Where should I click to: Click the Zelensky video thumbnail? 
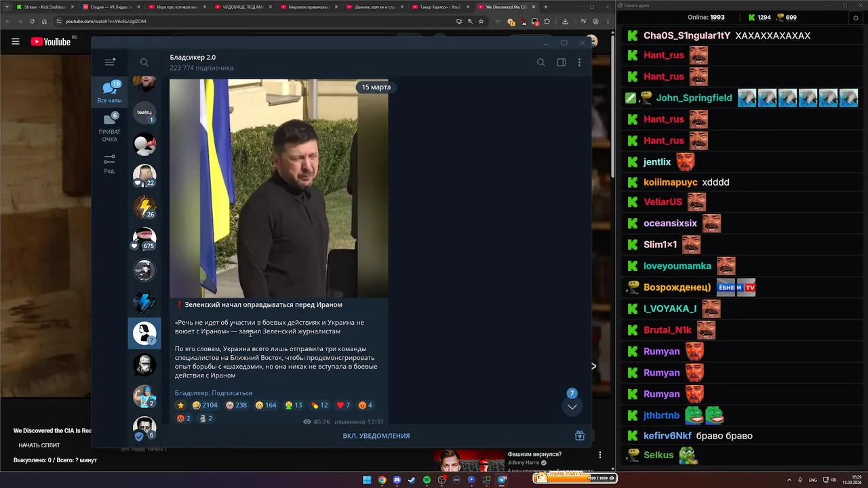click(x=279, y=188)
